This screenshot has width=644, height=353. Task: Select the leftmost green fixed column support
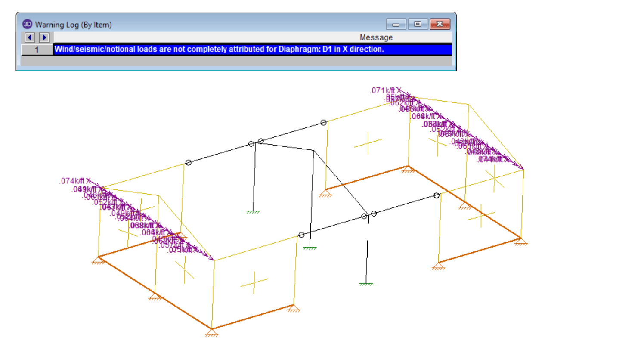(x=253, y=211)
